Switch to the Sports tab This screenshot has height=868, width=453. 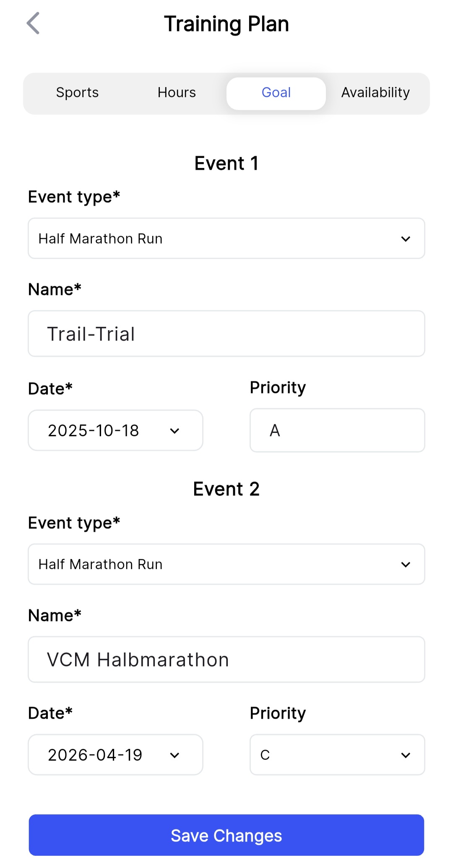click(x=78, y=93)
